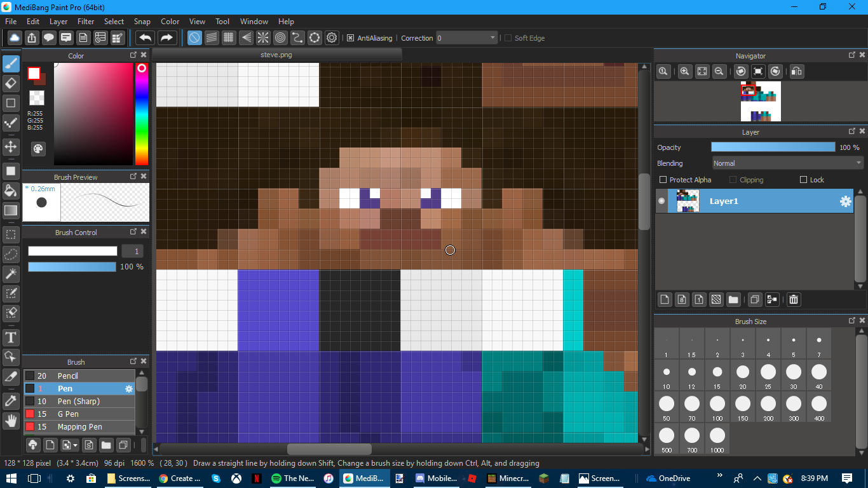Screen dimensions: 868x488
Task: Open the snap settings gear icon
Action: tap(332, 38)
